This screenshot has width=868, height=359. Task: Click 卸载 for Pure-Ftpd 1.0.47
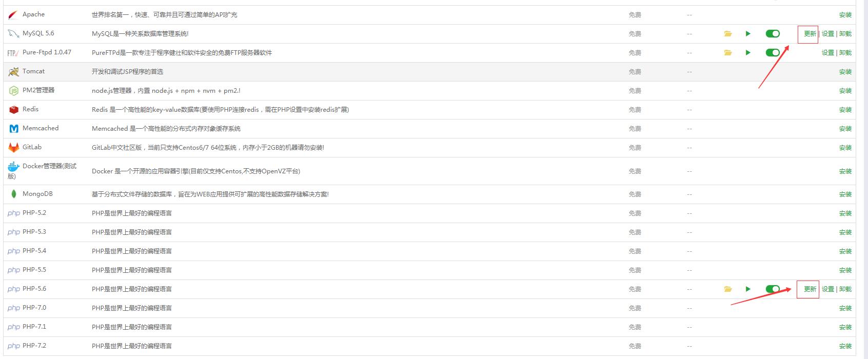point(845,53)
